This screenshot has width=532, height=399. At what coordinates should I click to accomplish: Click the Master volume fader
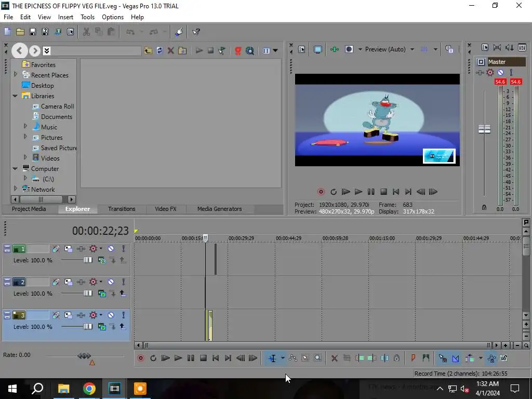[484, 129]
